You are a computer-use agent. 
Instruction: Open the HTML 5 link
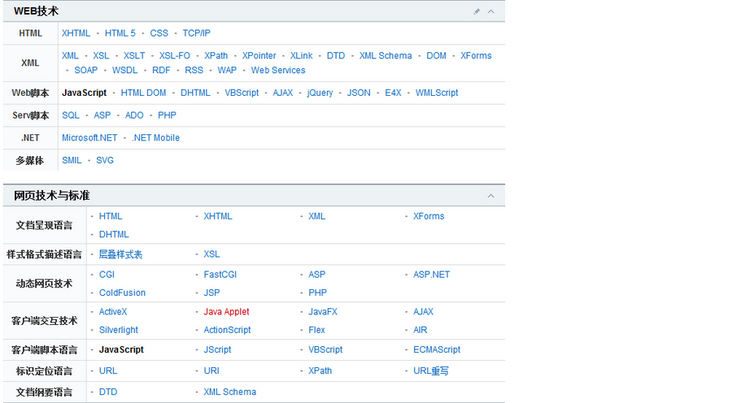coord(120,33)
